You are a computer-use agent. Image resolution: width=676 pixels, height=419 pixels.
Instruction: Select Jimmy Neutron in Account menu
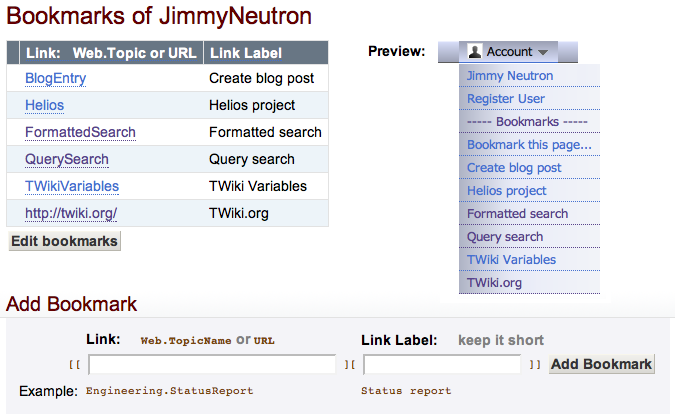tap(509, 76)
